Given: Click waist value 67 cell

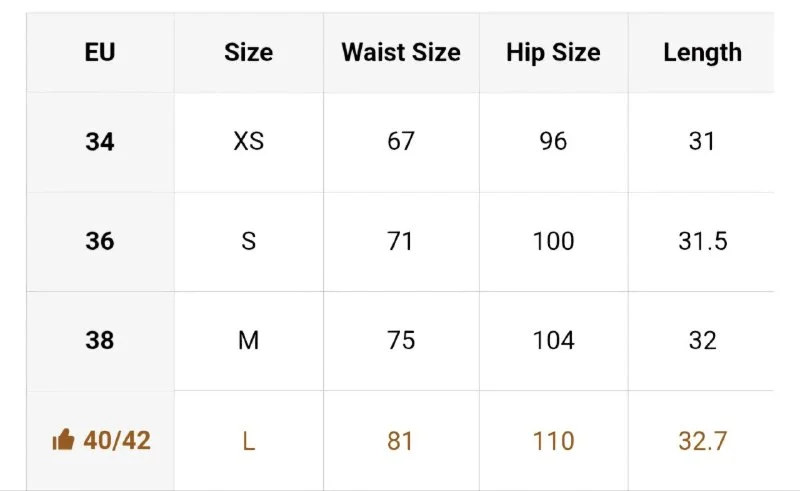Looking at the screenshot, I should click(x=401, y=142).
